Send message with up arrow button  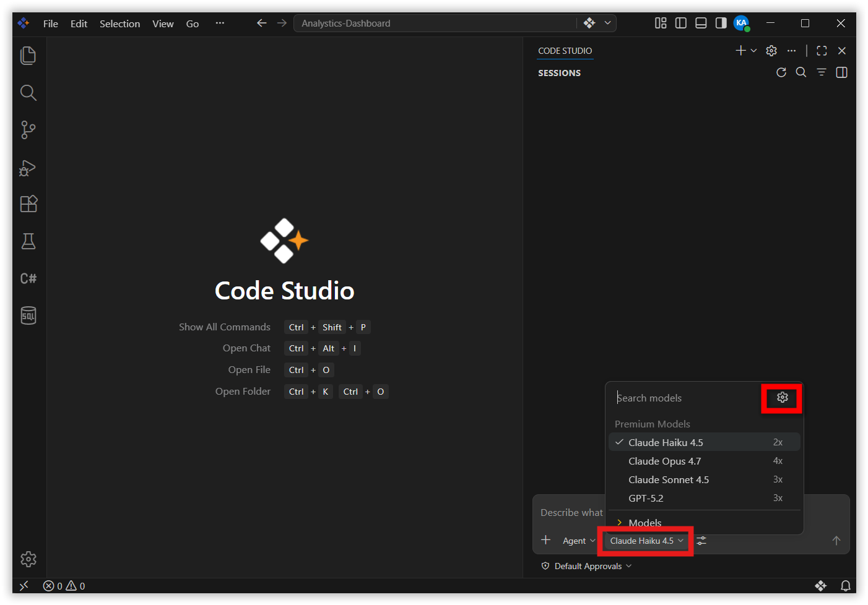tap(836, 541)
